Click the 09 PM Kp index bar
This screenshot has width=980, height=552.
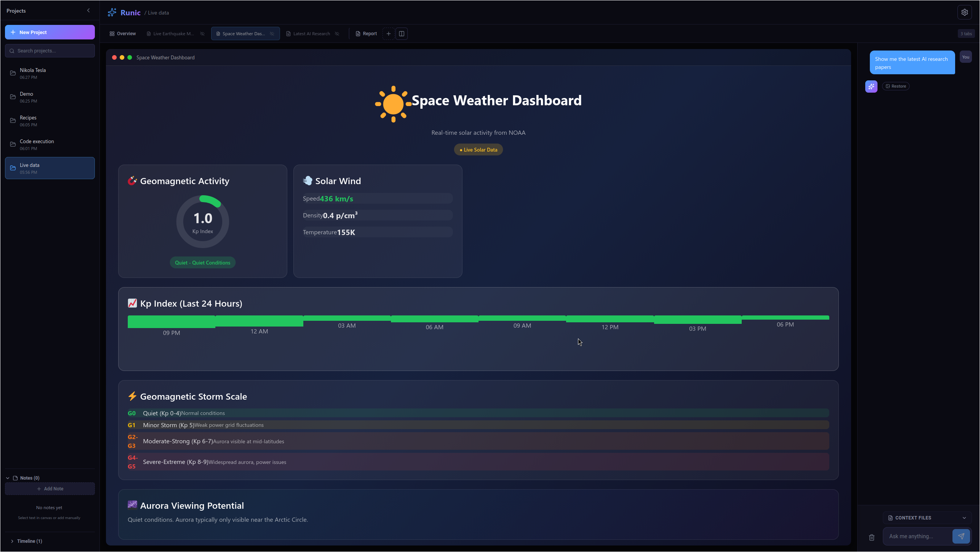click(x=171, y=322)
